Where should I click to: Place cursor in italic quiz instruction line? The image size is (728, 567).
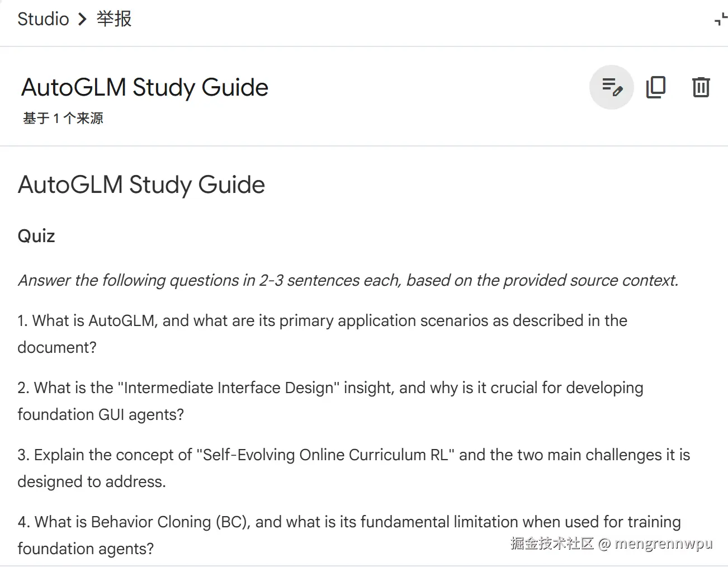click(x=348, y=280)
